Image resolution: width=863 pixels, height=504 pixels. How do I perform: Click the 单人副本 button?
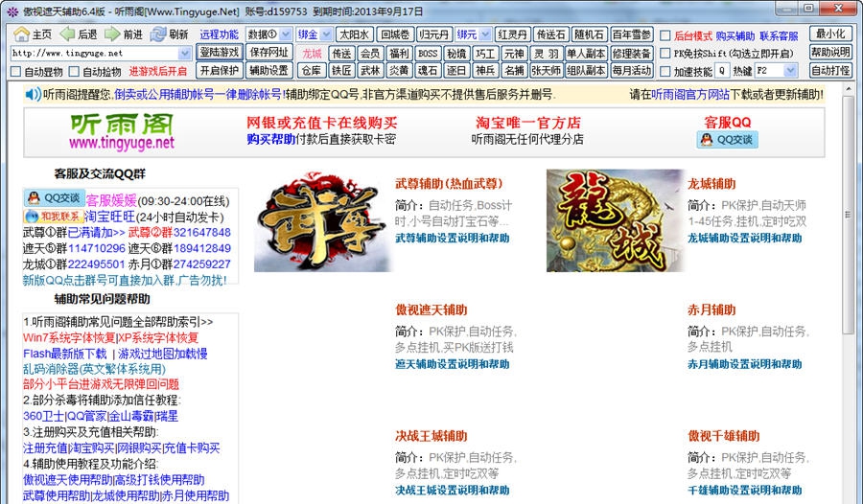coord(586,54)
